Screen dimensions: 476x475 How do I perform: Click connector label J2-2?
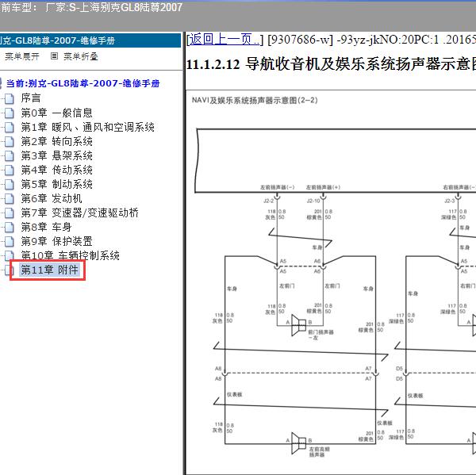pyautogui.click(x=269, y=201)
